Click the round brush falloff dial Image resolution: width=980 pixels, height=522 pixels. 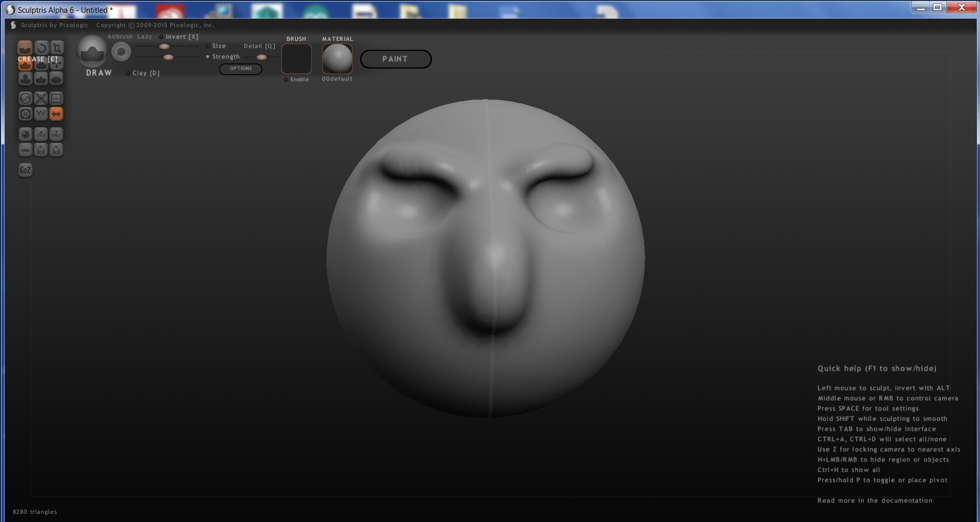click(x=121, y=52)
